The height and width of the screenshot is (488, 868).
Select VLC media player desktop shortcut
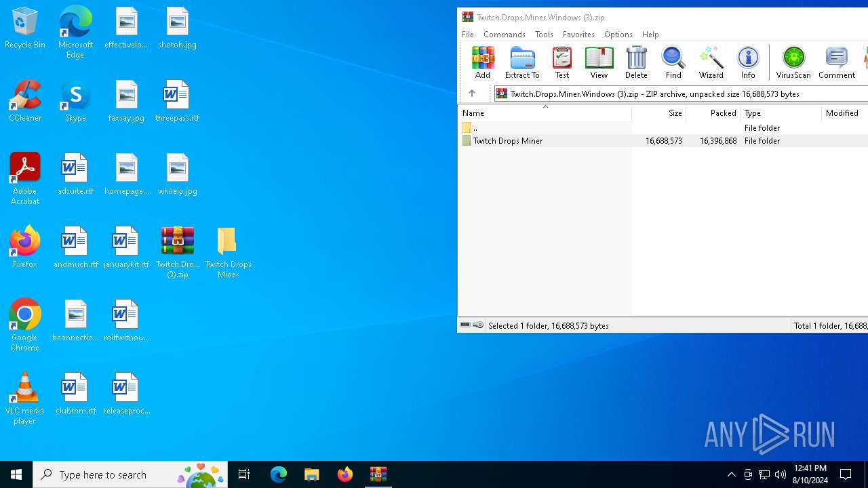click(x=25, y=399)
